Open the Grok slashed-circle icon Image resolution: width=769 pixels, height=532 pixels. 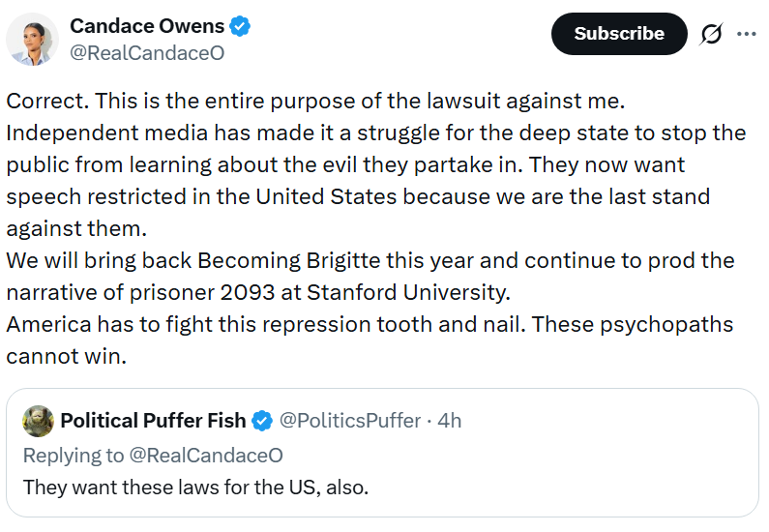[x=711, y=34]
